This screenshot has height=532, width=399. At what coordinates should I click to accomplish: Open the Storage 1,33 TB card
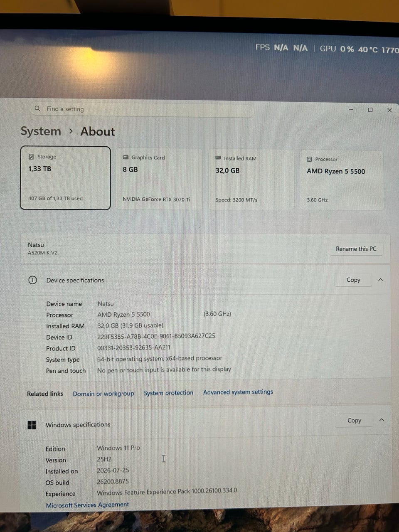point(65,178)
